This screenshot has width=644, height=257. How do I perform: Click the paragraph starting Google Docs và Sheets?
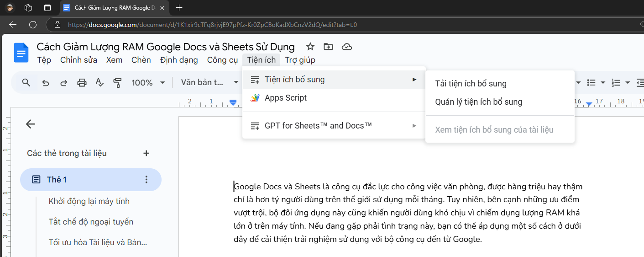(x=408, y=213)
